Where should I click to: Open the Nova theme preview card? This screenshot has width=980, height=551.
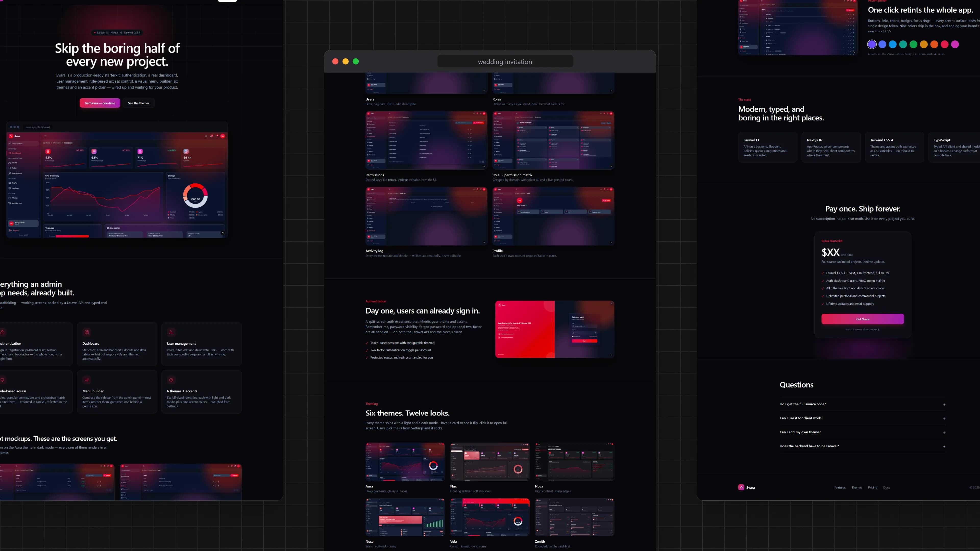(574, 462)
